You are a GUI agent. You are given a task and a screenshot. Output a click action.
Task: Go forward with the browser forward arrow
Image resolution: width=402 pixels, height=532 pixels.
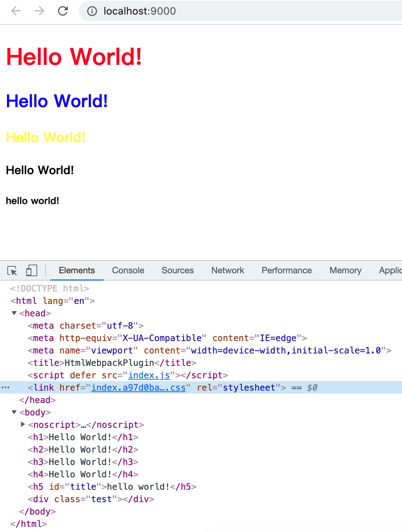(39, 11)
